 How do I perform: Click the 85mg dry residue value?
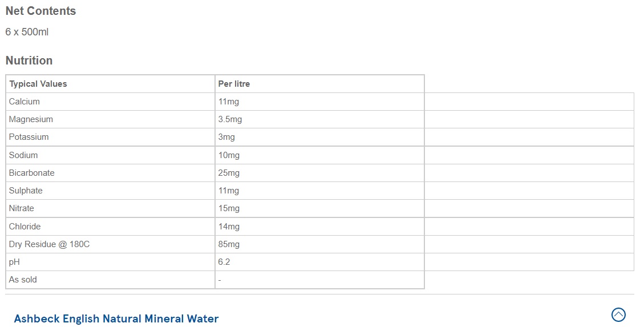229,244
